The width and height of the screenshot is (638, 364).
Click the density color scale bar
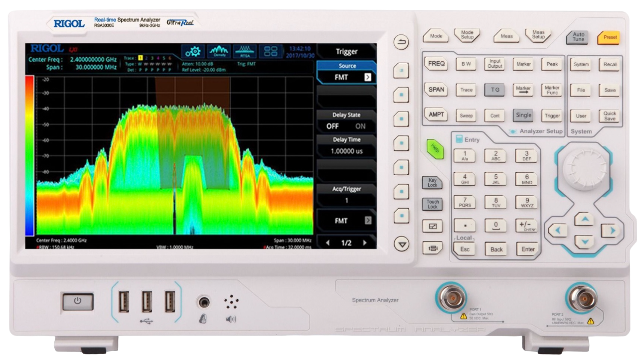click(29, 155)
